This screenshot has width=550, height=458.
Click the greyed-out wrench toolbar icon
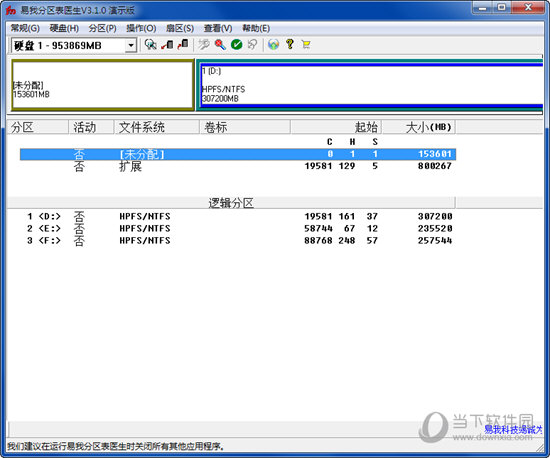click(x=204, y=45)
